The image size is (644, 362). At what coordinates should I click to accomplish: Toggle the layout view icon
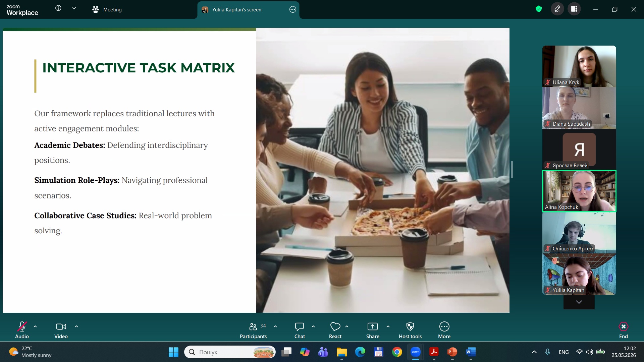574,9
